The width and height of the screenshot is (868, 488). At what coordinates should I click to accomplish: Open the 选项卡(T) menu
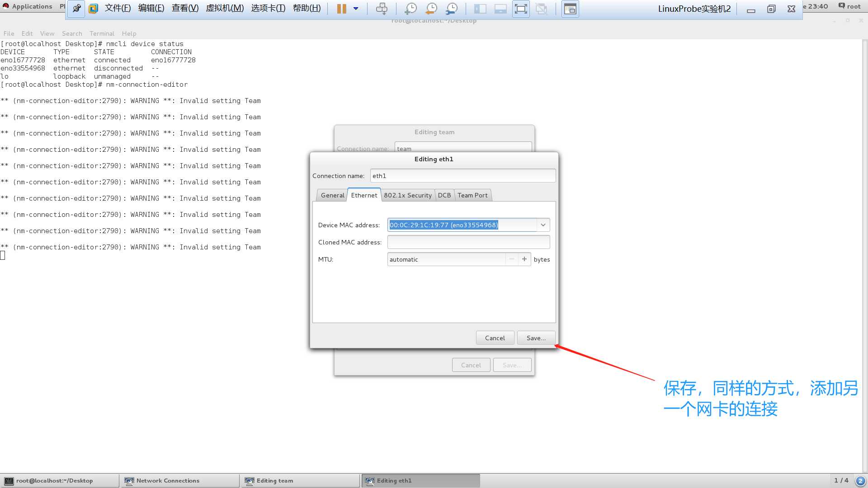(268, 8)
